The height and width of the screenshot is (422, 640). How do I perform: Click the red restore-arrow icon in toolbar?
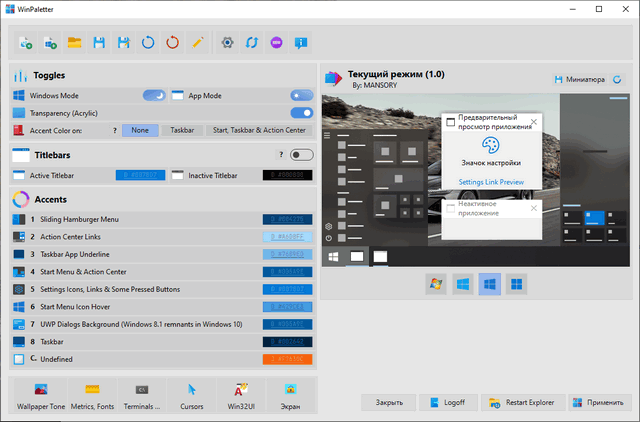click(172, 43)
